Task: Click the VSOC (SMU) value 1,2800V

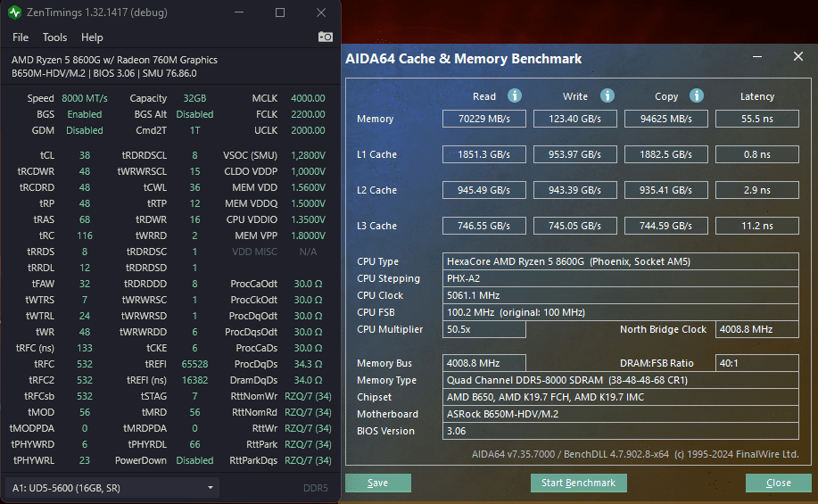Action: tap(308, 155)
